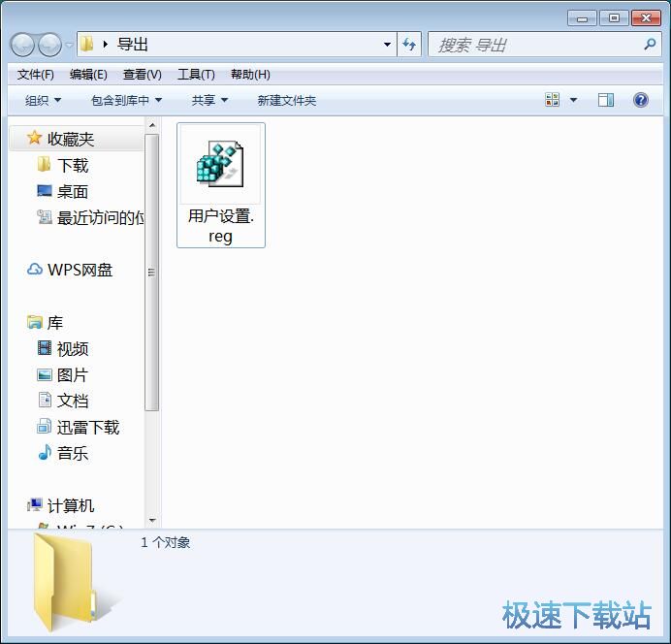Open the address bar history dropdown
The width and height of the screenshot is (671, 644).
(x=387, y=44)
